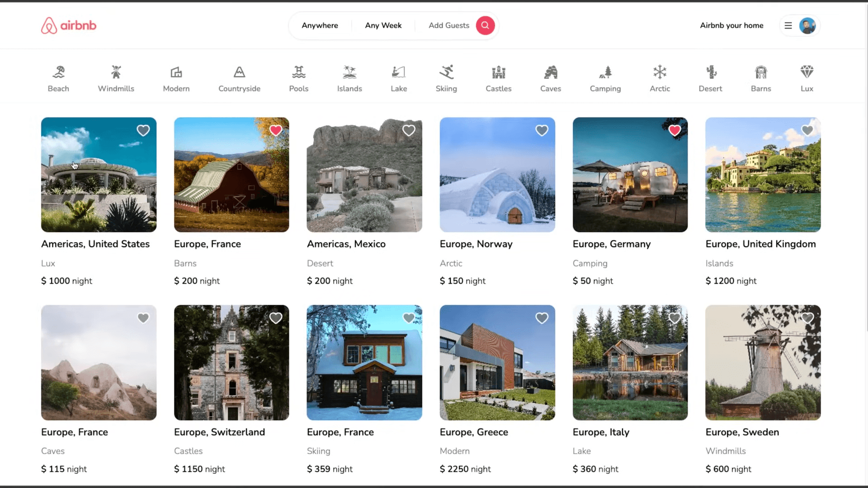868x488 pixels.
Task: Click the '$ 50 night' price
Action: click(x=593, y=281)
